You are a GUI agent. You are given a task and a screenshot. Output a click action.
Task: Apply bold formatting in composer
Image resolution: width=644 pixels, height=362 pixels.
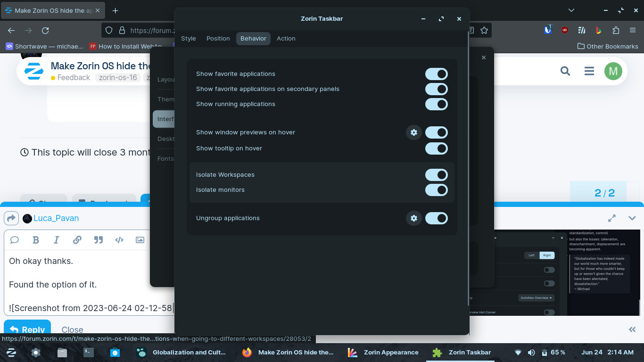pyautogui.click(x=36, y=240)
